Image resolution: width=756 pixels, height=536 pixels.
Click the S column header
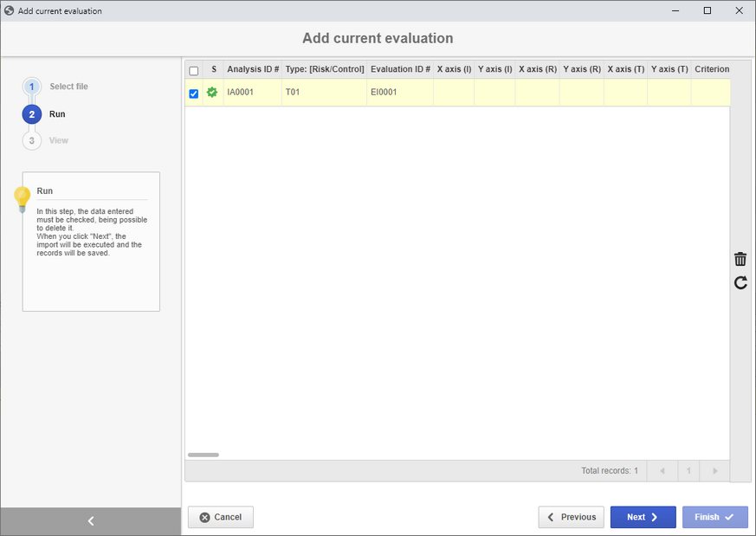(x=214, y=69)
